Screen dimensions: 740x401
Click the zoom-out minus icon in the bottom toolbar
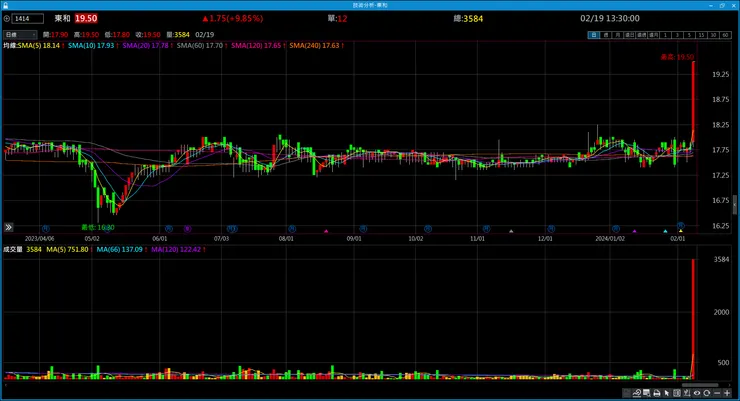click(717, 393)
